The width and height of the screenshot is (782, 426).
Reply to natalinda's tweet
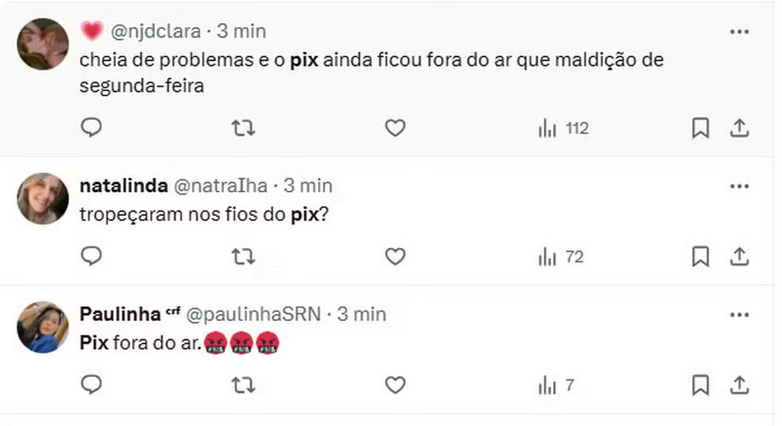click(x=91, y=256)
